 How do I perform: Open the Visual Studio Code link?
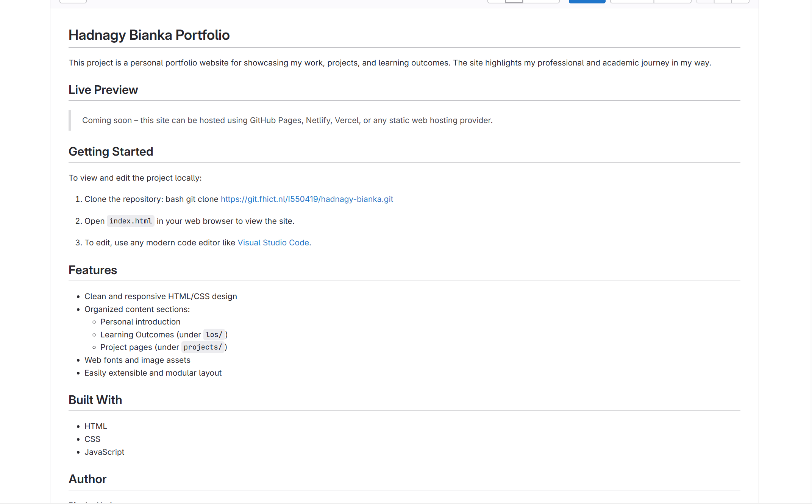[x=273, y=242]
